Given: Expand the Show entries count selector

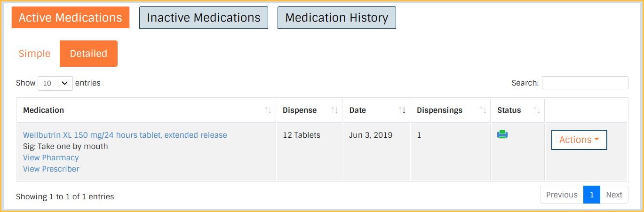Looking at the screenshot, I should click(x=55, y=83).
